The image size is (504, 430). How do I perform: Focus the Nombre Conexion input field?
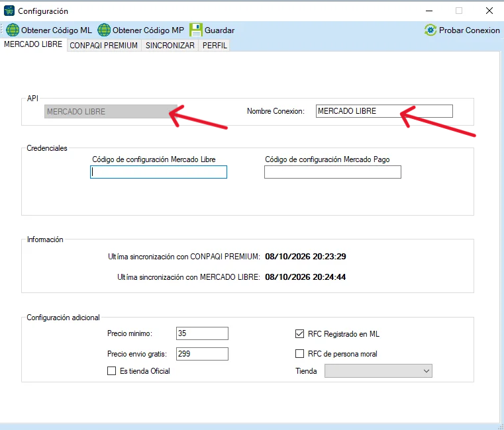click(384, 111)
